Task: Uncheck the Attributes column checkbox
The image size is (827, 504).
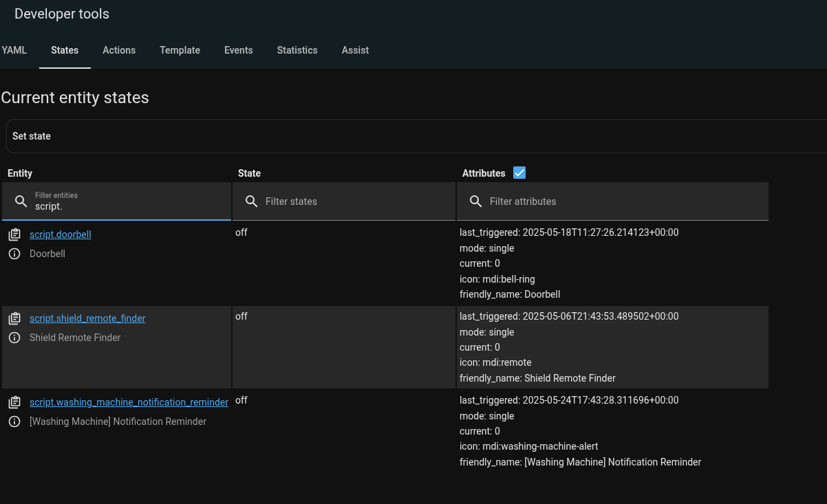Action: point(519,173)
